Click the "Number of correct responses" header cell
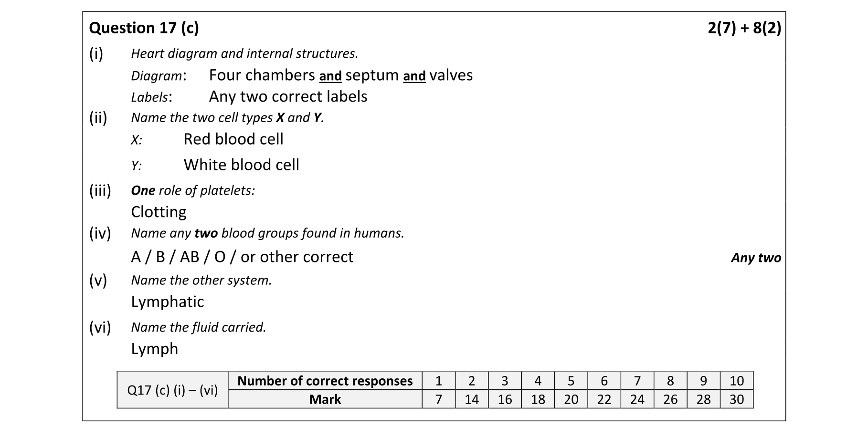 (325, 381)
